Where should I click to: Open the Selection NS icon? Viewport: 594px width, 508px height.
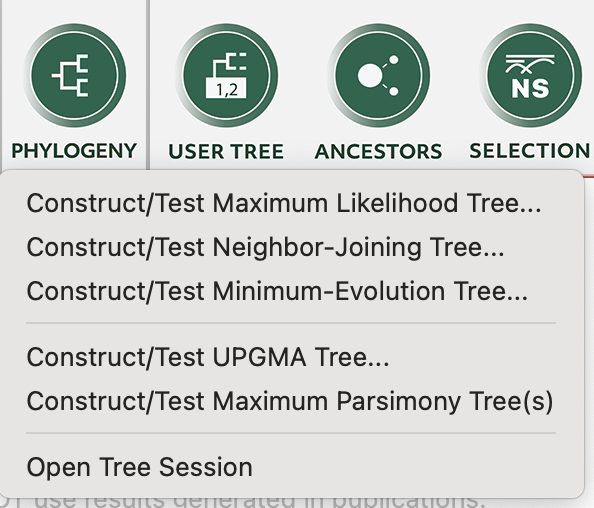pyautogui.click(x=531, y=76)
